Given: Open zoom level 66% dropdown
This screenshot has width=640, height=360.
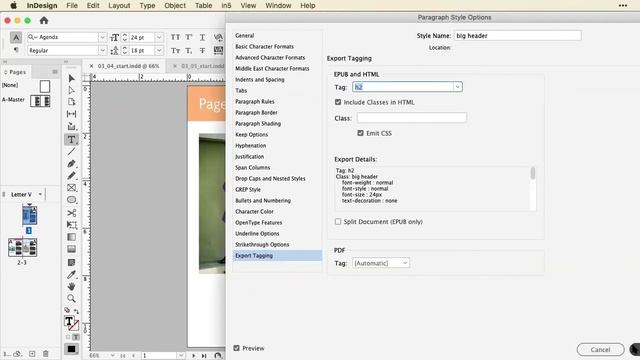Looking at the screenshot, I should click(112, 356).
